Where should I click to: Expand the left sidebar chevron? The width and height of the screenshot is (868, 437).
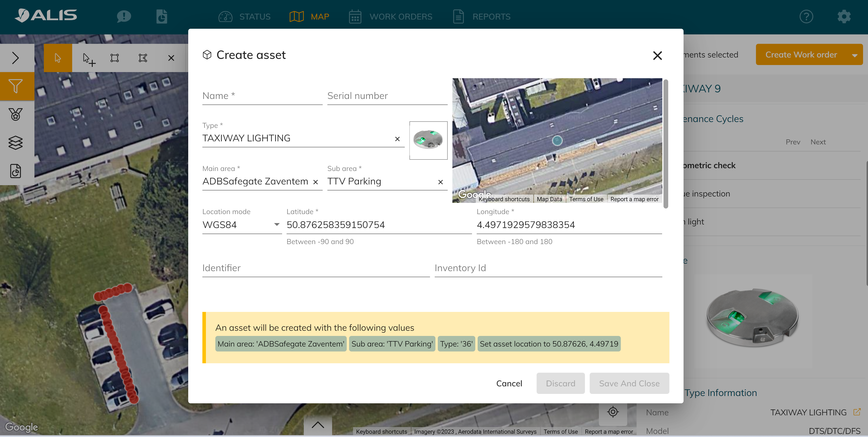16,58
